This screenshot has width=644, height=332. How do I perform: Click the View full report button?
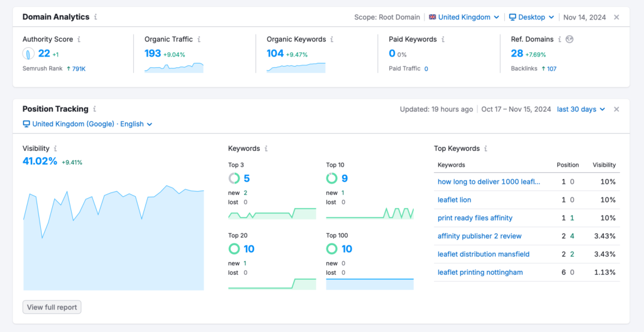(52, 307)
